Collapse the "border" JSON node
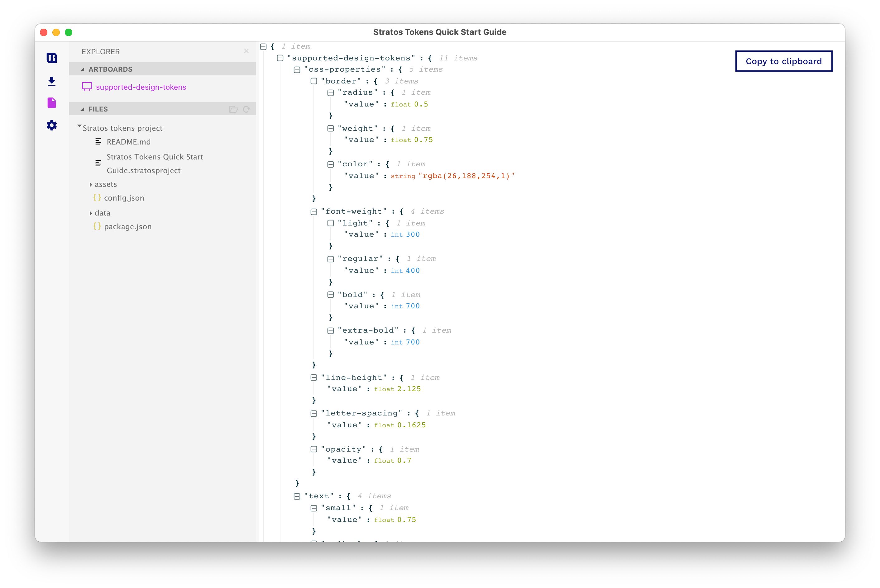The image size is (880, 588). [x=314, y=81]
